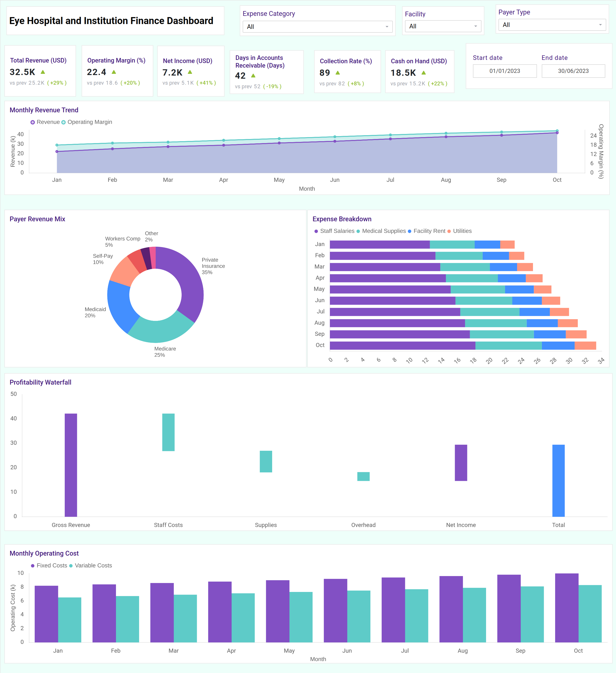The image size is (616, 673).
Task: Toggle Facility Rent legend dot in Expense Breakdown
Action: pos(410,231)
